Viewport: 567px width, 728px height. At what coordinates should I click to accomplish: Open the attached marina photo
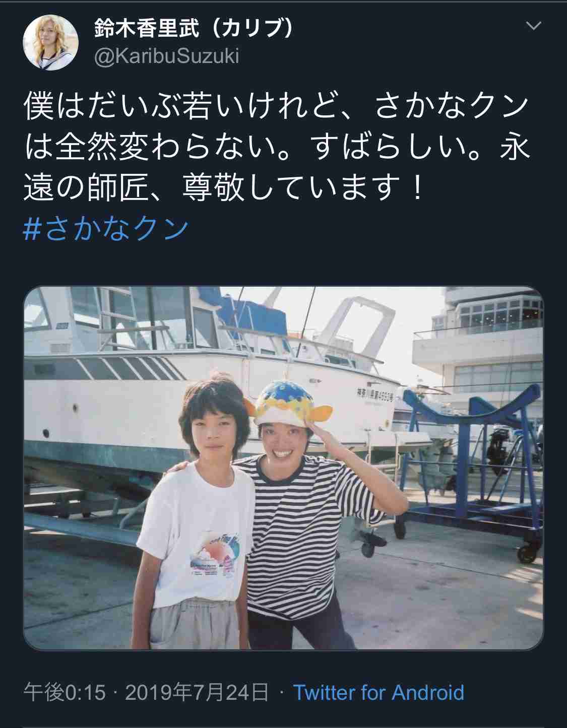(283, 468)
